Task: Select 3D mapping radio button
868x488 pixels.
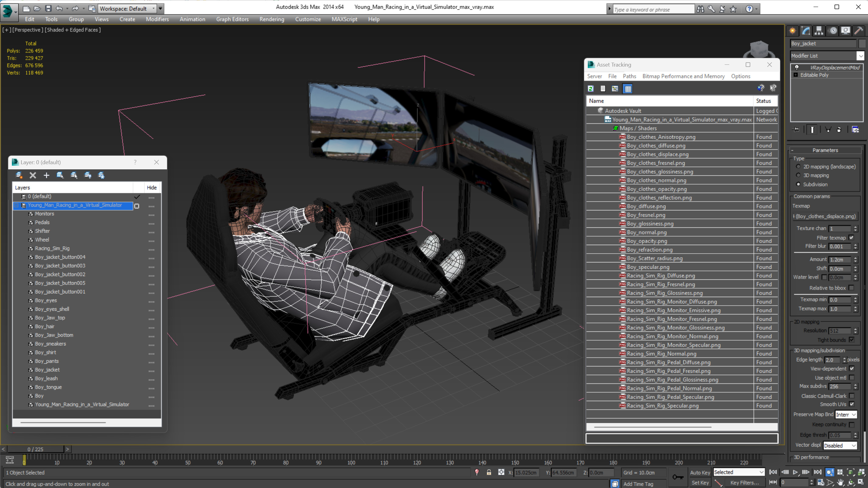Action: click(798, 175)
